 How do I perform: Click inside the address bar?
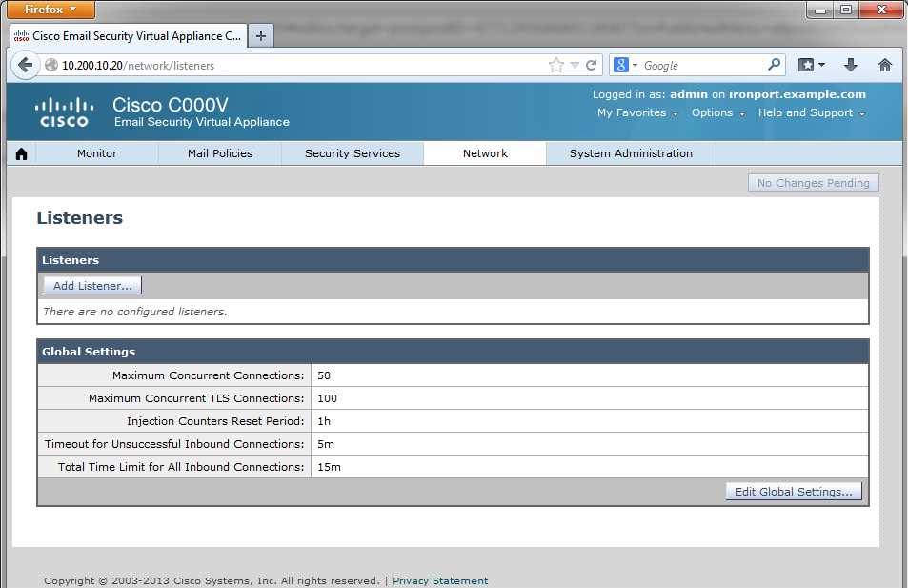(286, 65)
